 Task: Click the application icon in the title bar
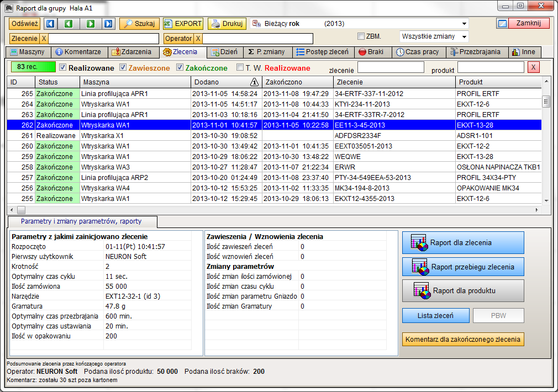coord(9,8)
